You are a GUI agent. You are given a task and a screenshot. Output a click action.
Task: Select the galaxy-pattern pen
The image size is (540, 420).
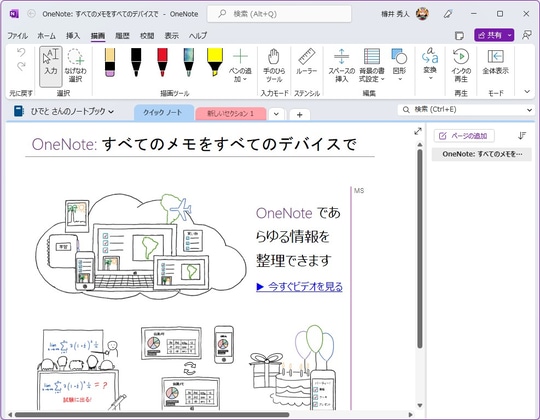[188, 62]
